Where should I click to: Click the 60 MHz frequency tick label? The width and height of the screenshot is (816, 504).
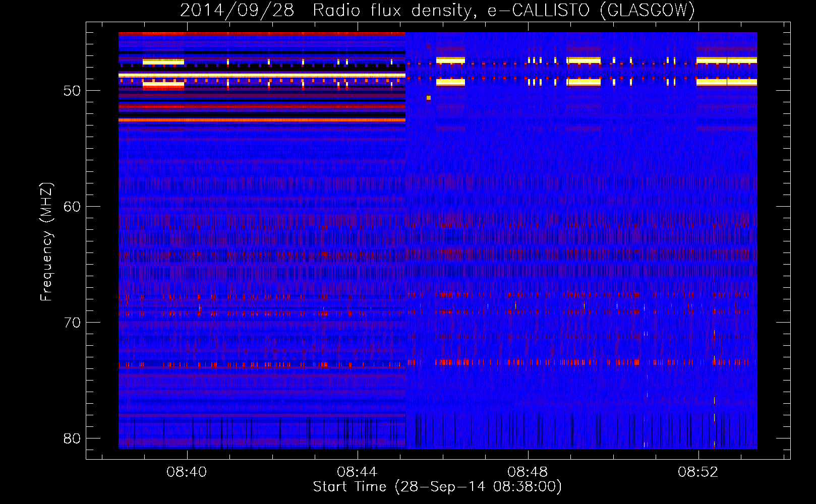pyautogui.click(x=72, y=207)
